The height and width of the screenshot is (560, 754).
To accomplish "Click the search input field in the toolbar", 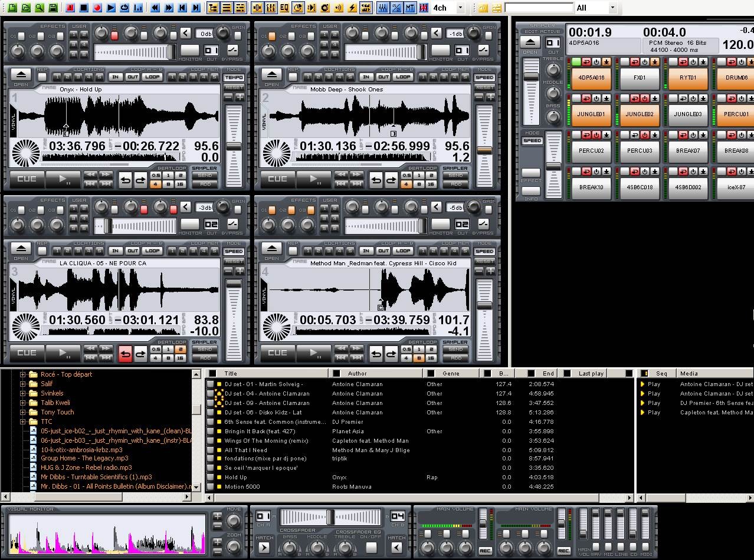I will click(539, 8).
